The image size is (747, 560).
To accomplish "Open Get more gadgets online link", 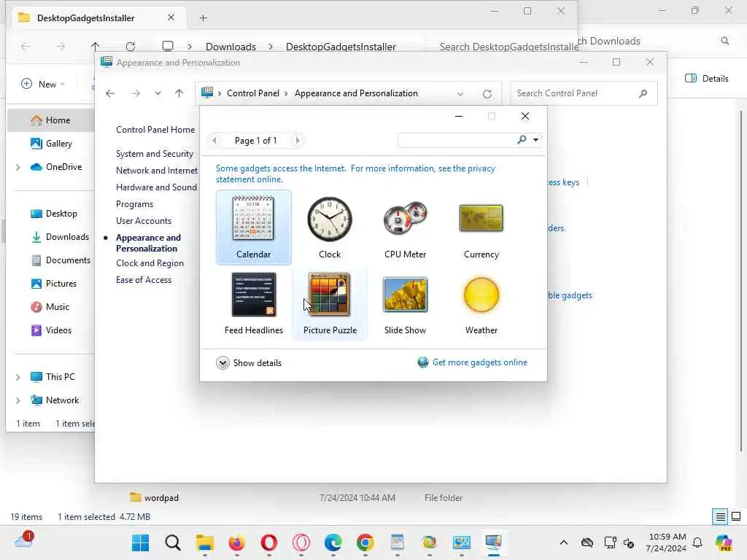I will tap(480, 362).
